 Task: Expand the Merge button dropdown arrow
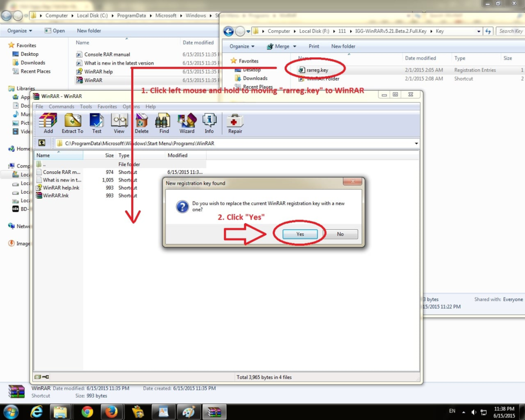click(294, 46)
